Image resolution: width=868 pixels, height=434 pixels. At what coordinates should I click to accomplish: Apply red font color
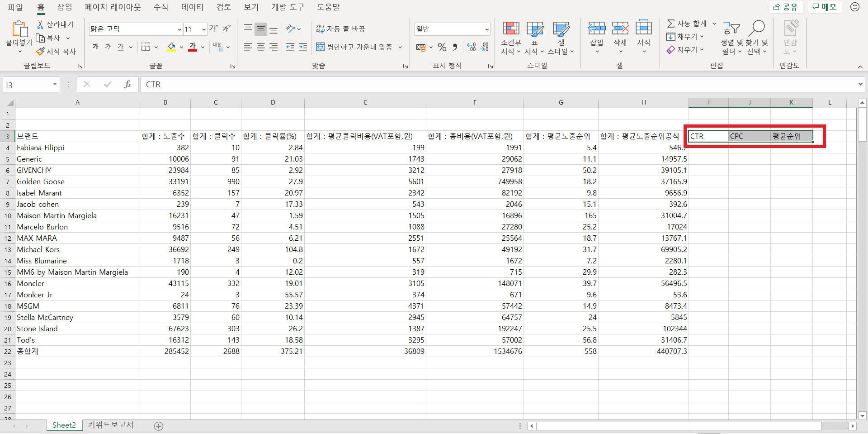coord(193,47)
